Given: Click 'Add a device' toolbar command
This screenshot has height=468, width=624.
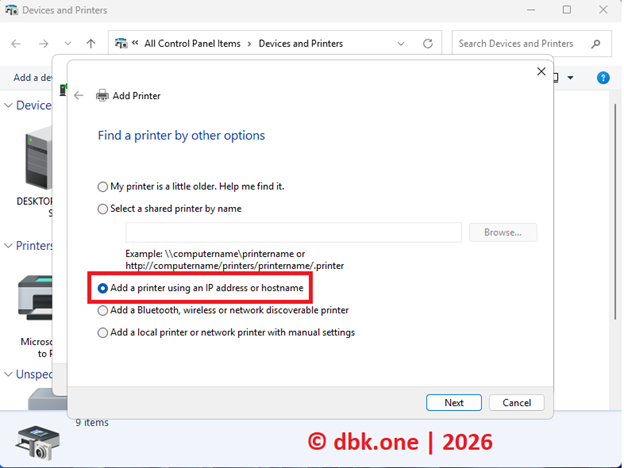Looking at the screenshot, I should pyautogui.click(x=32, y=77).
